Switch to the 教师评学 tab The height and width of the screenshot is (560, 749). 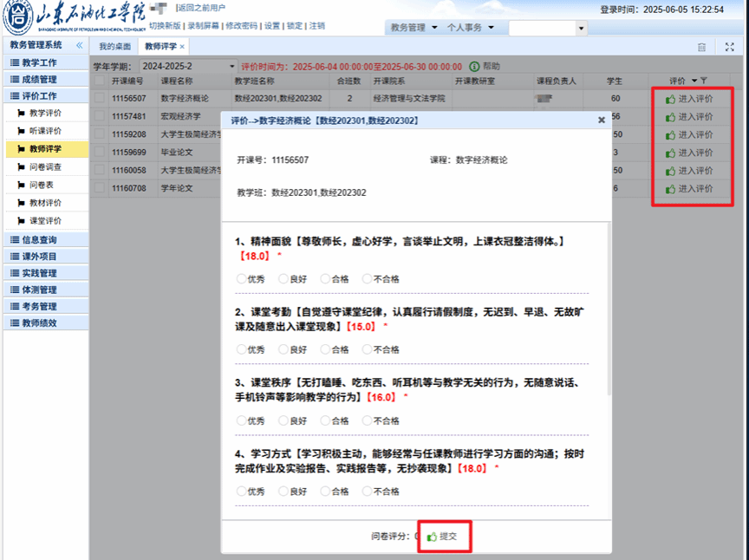click(x=160, y=47)
